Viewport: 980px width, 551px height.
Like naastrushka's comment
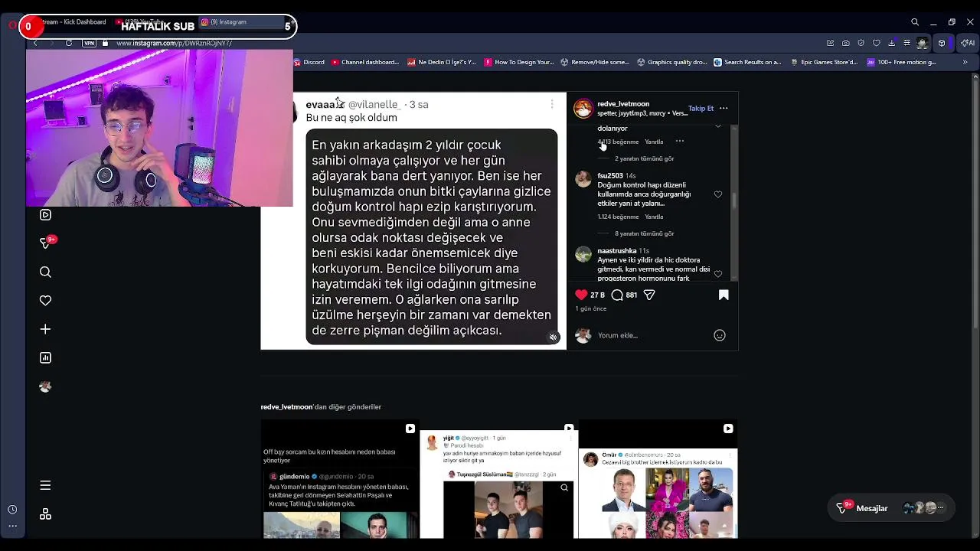[x=718, y=273]
